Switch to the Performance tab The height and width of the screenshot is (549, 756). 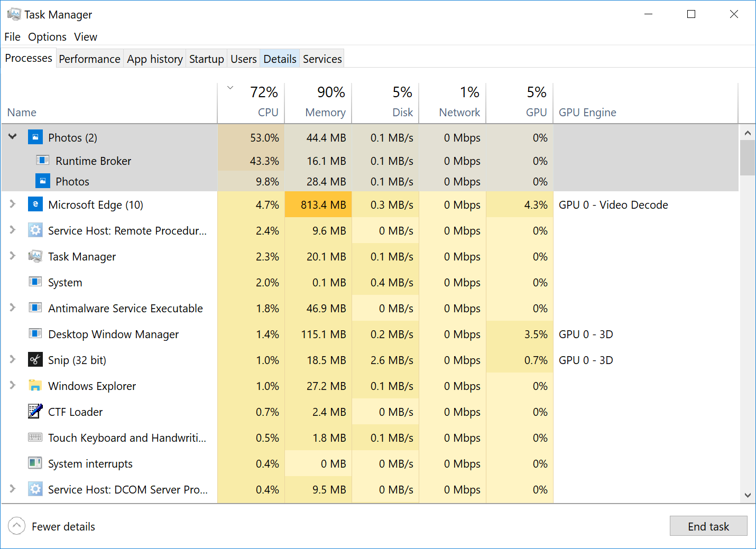[x=89, y=59]
